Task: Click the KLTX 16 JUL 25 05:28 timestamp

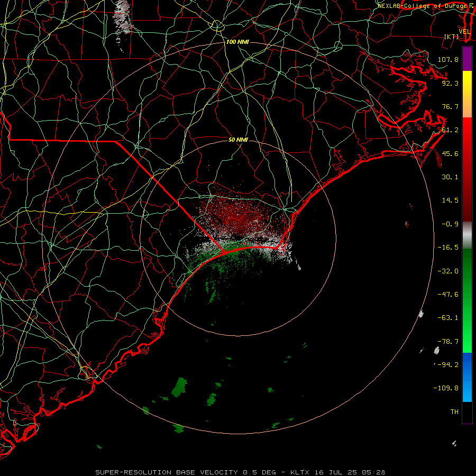Action: tap(338, 472)
